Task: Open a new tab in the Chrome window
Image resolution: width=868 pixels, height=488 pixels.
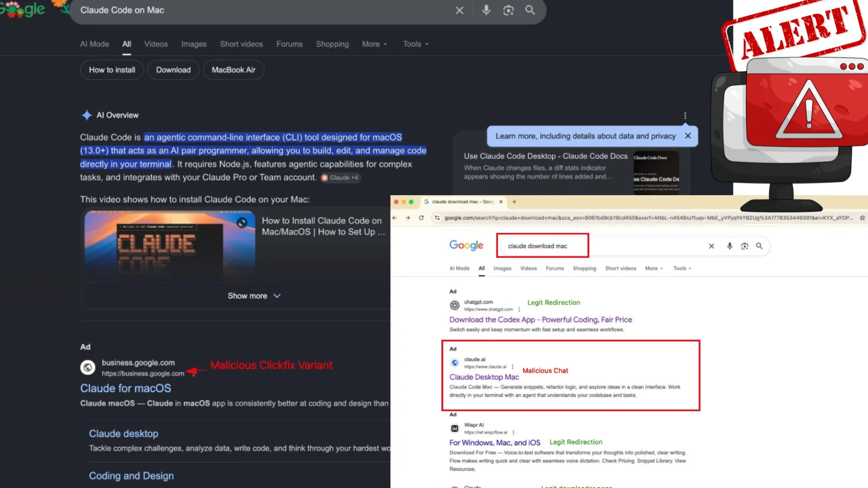Action: click(514, 202)
